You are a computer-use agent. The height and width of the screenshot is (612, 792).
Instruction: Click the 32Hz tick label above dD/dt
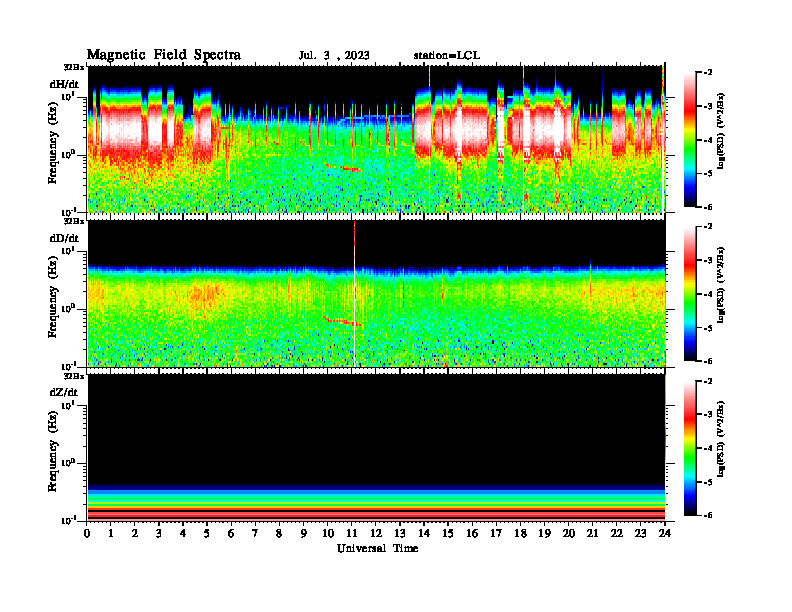(74, 221)
